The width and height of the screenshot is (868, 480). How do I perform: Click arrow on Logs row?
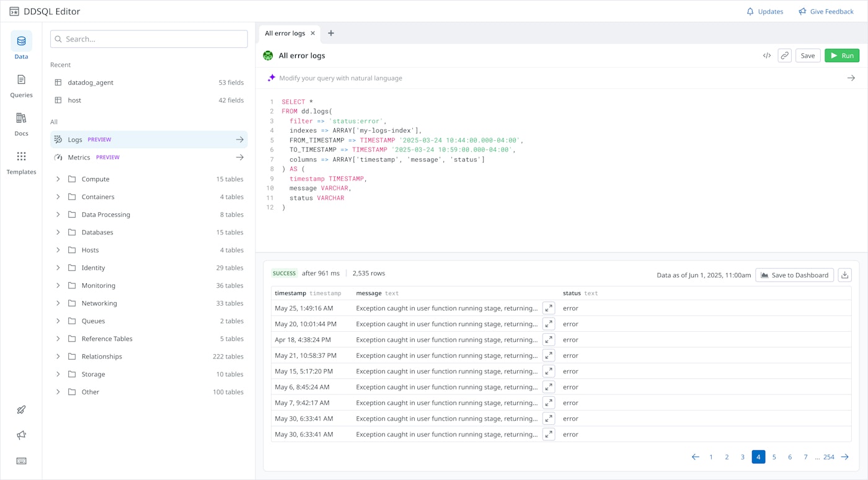point(240,140)
